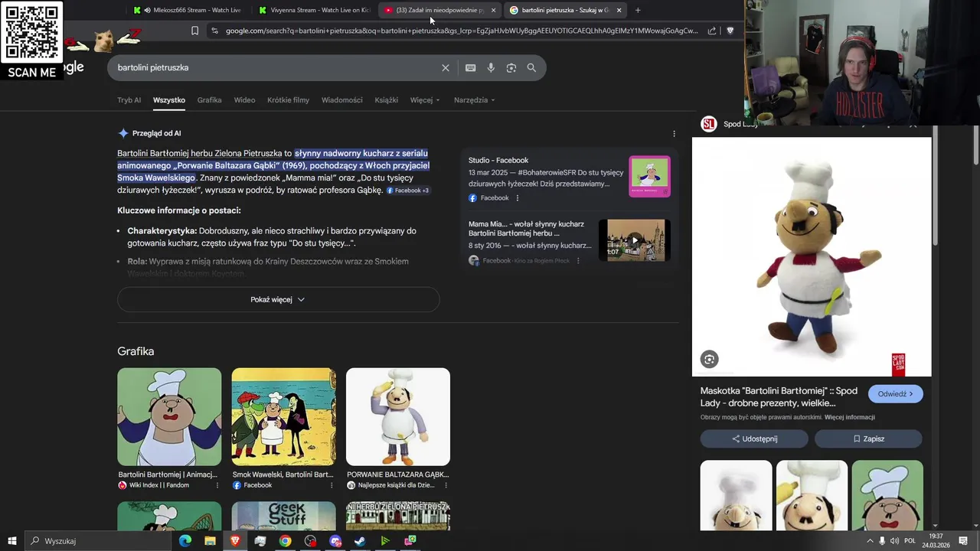
Task: Click the share icon in the address bar
Action: point(712,31)
